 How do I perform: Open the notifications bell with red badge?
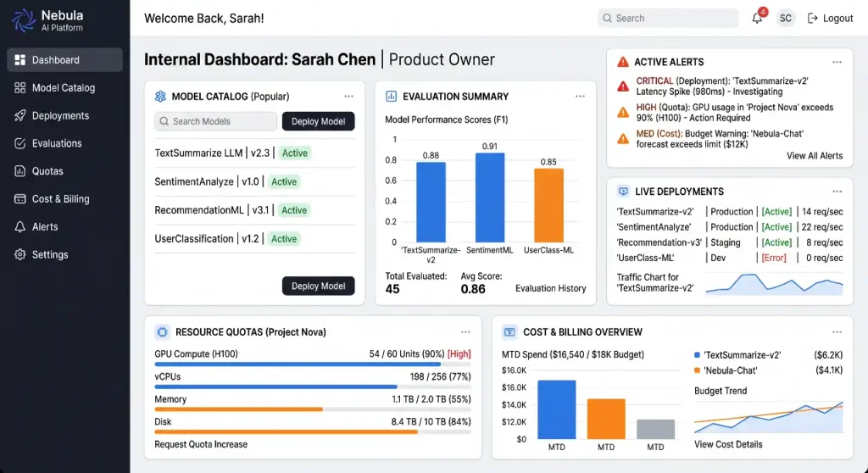coord(759,17)
